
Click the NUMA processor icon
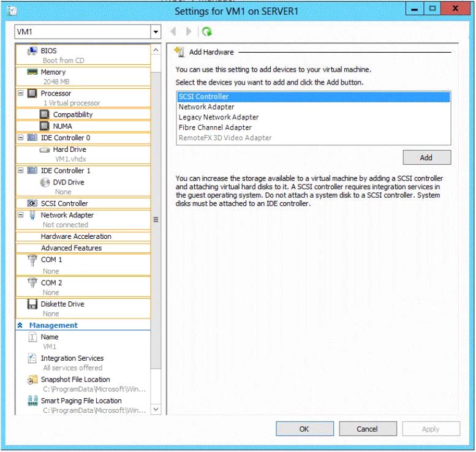44,126
